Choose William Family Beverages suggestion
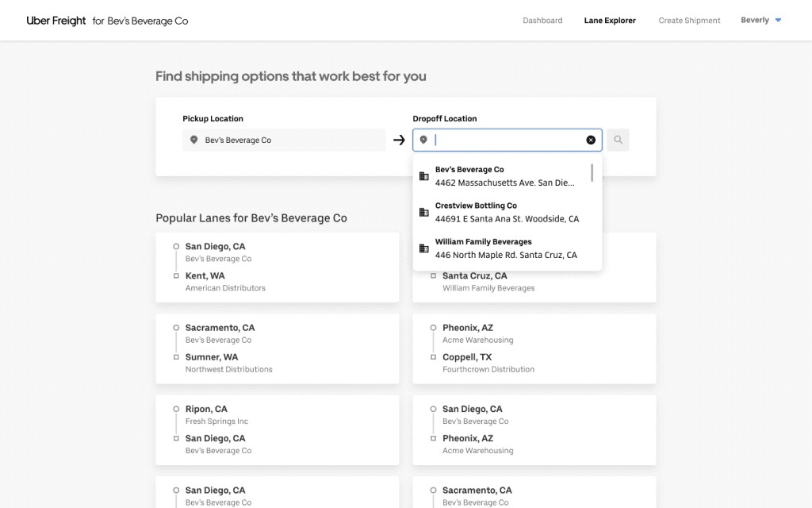Screen dimensions: 812x508 (x=506, y=248)
